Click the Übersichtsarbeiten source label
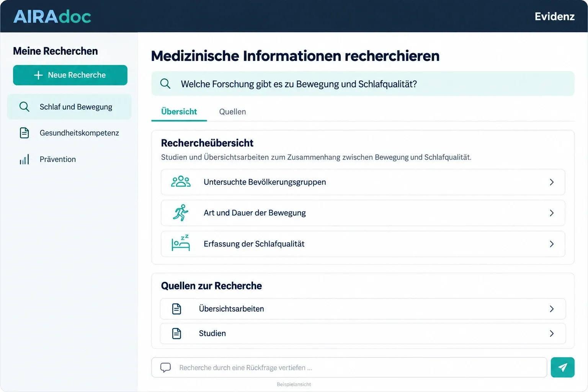This screenshot has width=588, height=392. (232, 309)
